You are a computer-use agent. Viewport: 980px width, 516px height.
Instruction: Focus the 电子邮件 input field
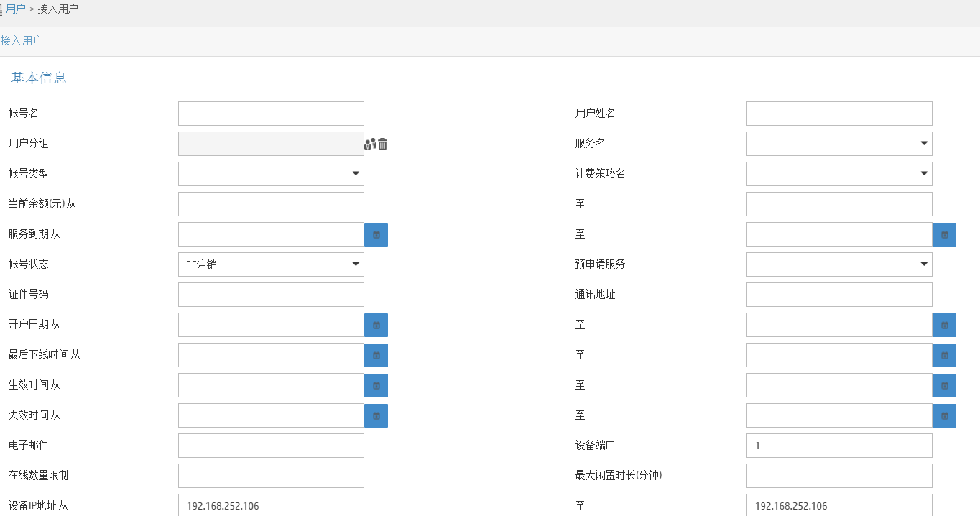271,446
